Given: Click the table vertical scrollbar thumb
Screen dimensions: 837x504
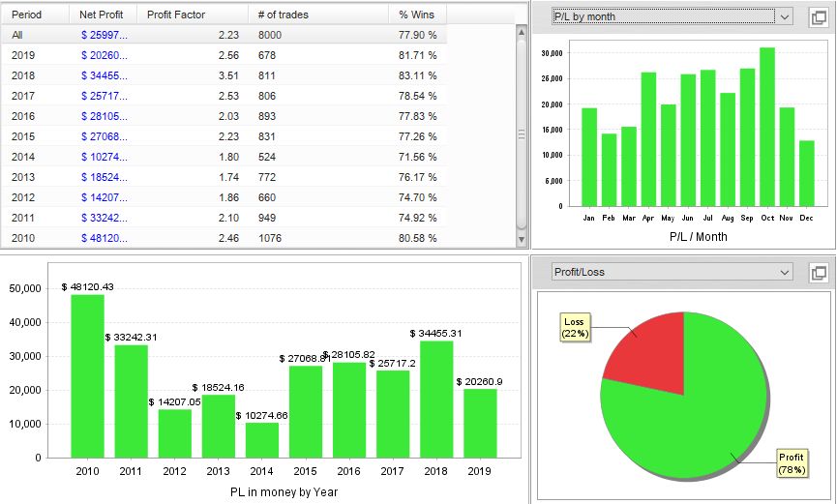Looking at the screenshot, I should 522,134.
